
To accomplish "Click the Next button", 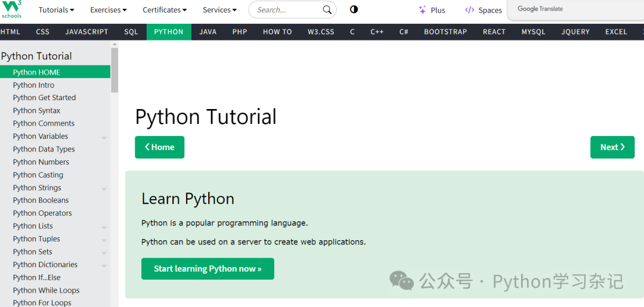I will 612,147.
